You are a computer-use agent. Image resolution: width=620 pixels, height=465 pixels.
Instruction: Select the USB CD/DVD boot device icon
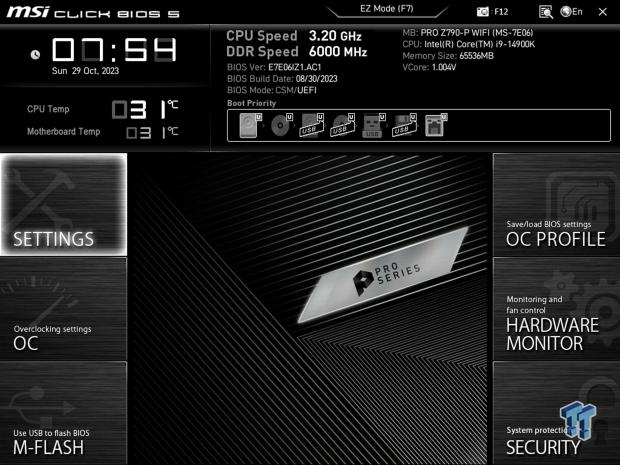pyautogui.click(x=343, y=125)
